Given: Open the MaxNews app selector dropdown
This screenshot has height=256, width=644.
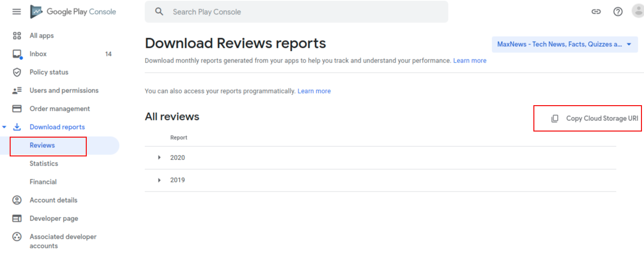Looking at the screenshot, I should (565, 44).
